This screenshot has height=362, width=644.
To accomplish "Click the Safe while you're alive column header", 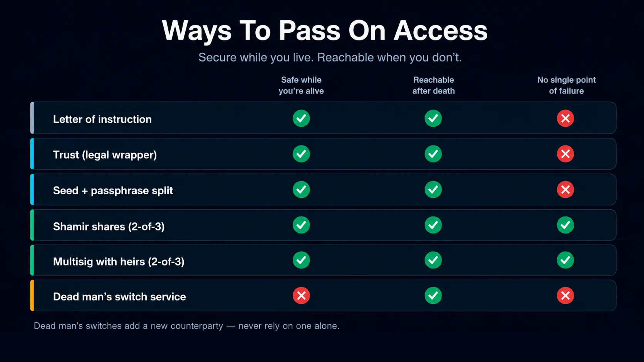I will tap(301, 85).
